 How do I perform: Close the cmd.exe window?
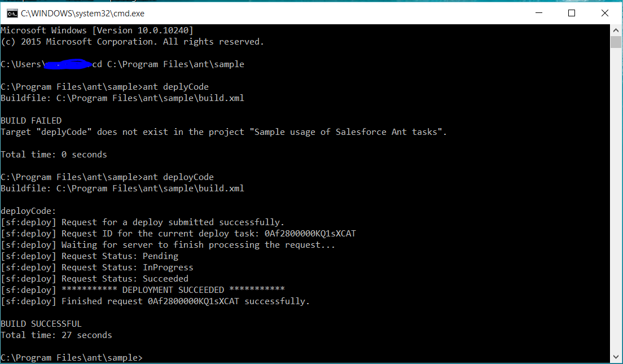coord(603,13)
